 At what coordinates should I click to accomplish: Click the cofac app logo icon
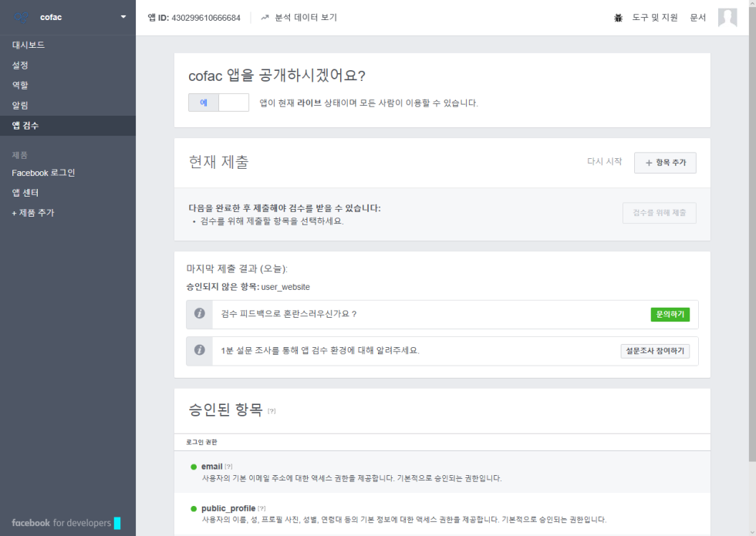coord(22,17)
